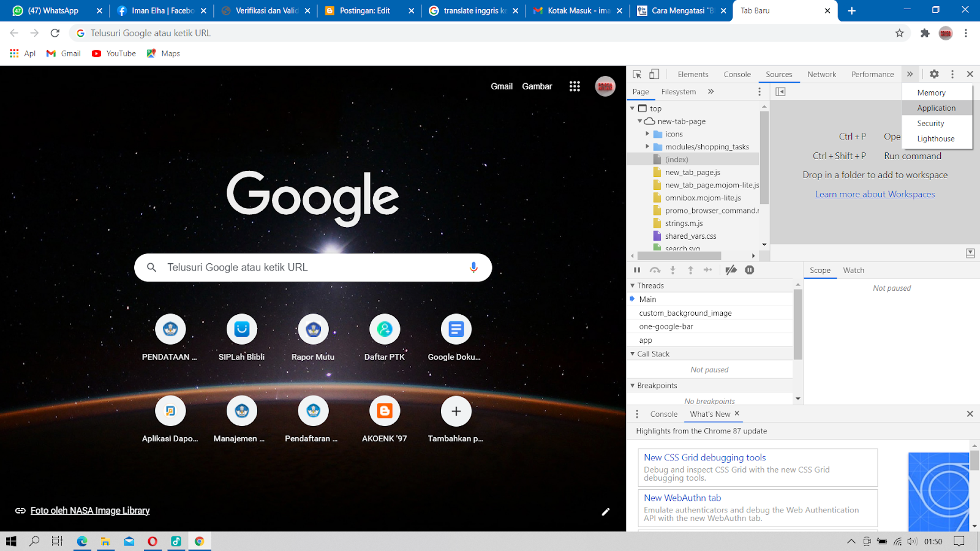
Task: Click the Step out debugger icon
Action: 690,270
